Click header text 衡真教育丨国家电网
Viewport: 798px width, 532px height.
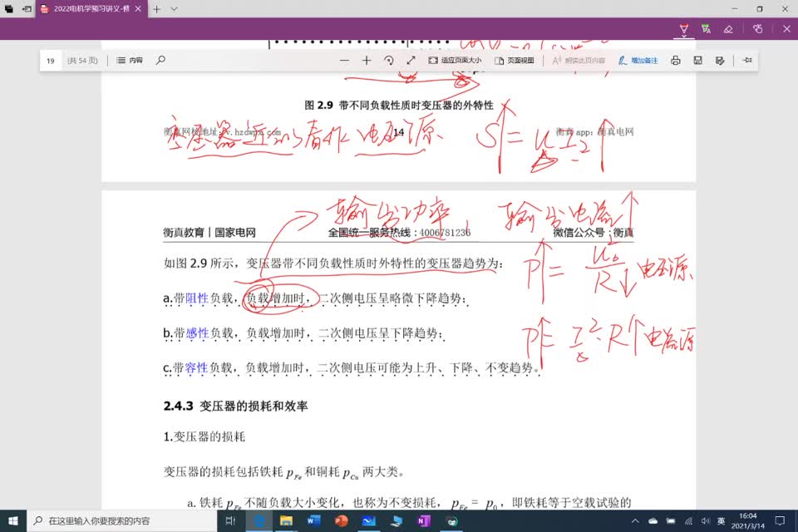pyautogui.click(x=209, y=233)
